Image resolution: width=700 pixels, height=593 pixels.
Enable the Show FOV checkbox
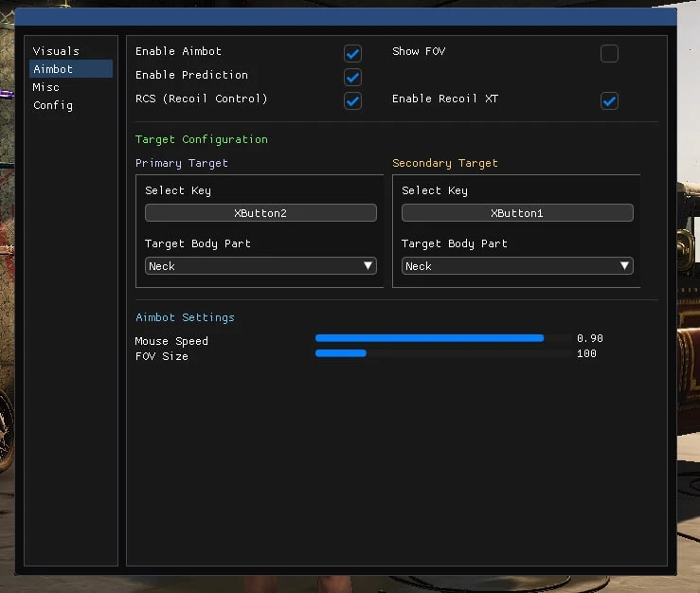(609, 53)
